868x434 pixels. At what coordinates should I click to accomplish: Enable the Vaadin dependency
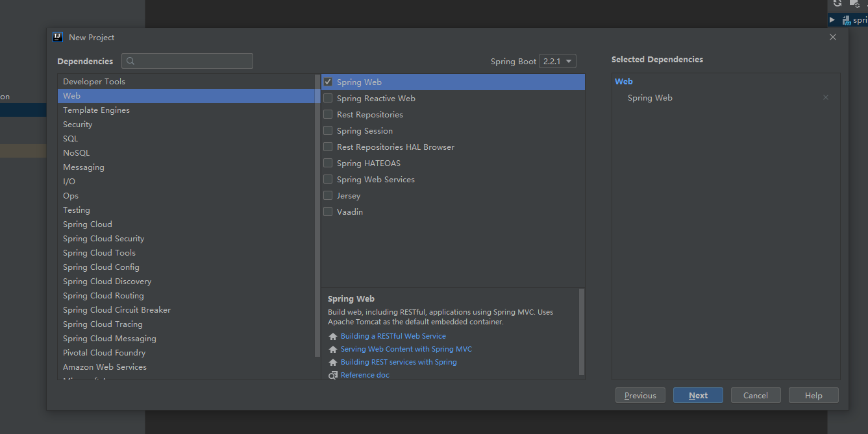[x=328, y=212]
